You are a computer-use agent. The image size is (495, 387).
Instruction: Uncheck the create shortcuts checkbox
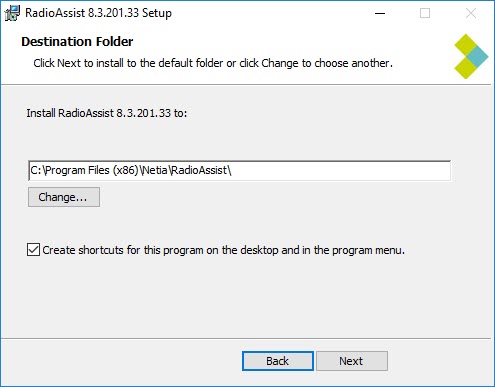pyautogui.click(x=33, y=250)
